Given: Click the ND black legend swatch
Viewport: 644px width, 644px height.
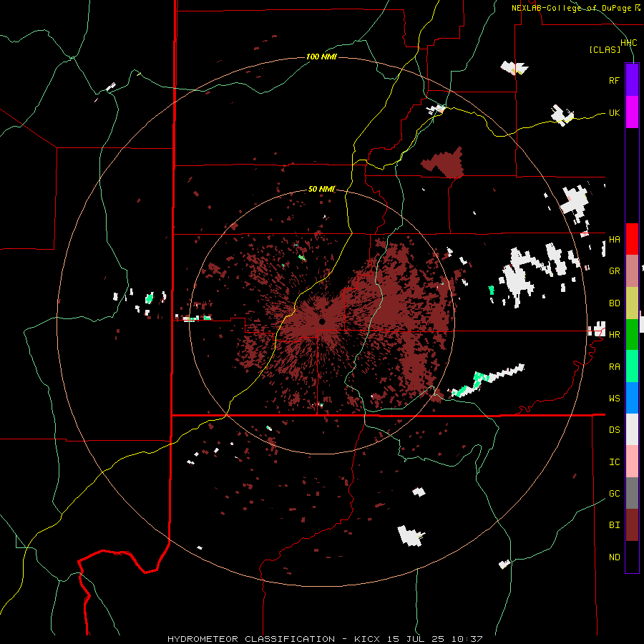Looking at the screenshot, I should pos(632,557).
